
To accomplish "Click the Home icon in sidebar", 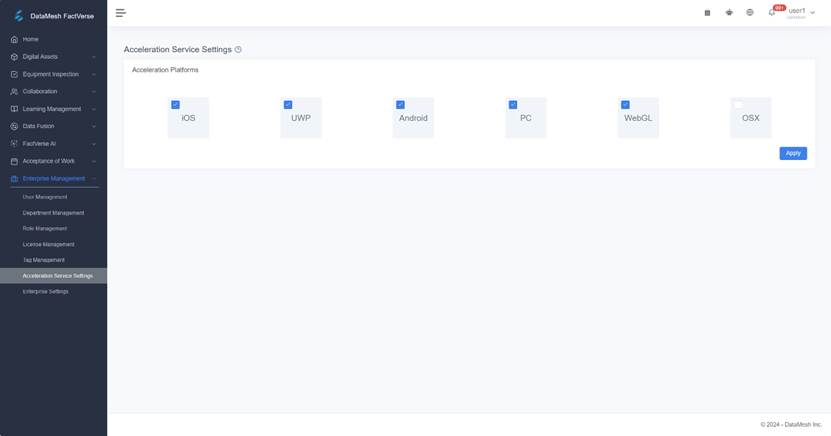I will pos(14,39).
